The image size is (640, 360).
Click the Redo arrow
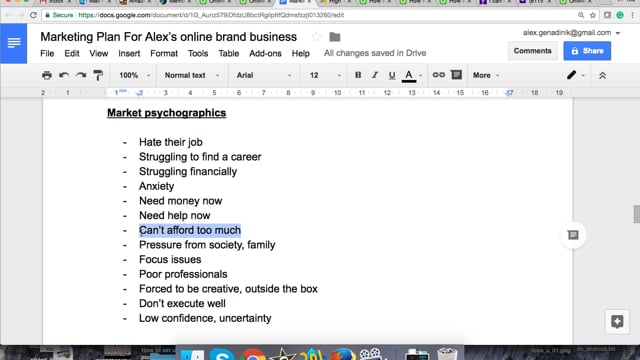pyautogui.click(x=81, y=75)
